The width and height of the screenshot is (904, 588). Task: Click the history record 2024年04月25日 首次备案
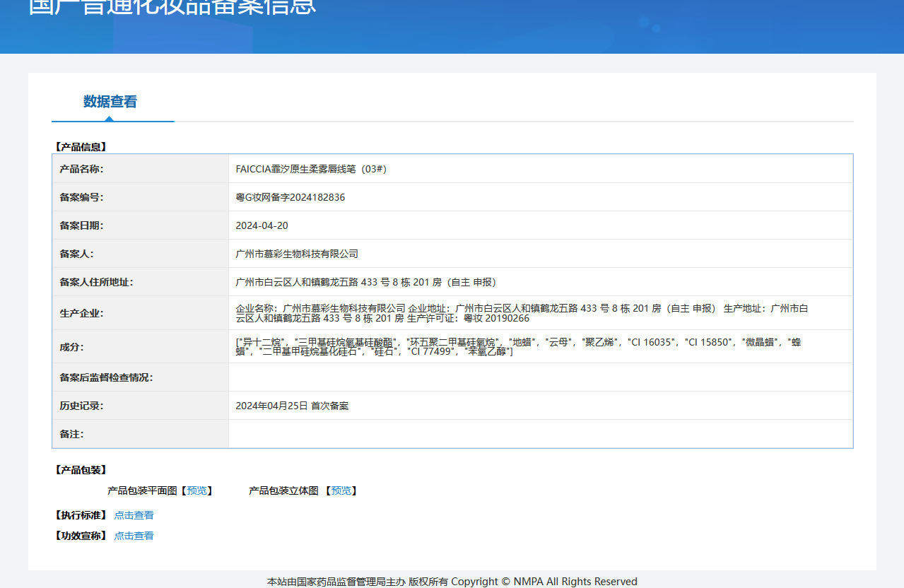pos(292,406)
